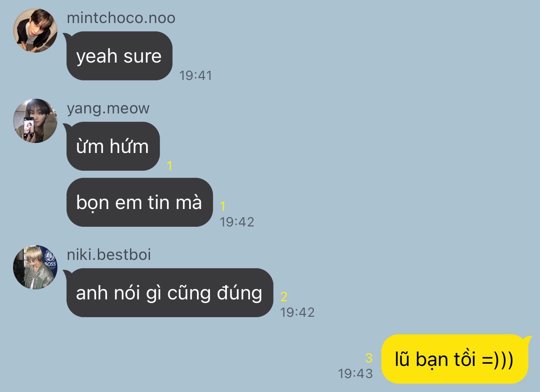Click the yang.meow username label
Screen dimensions: 540x392
pos(108,108)
